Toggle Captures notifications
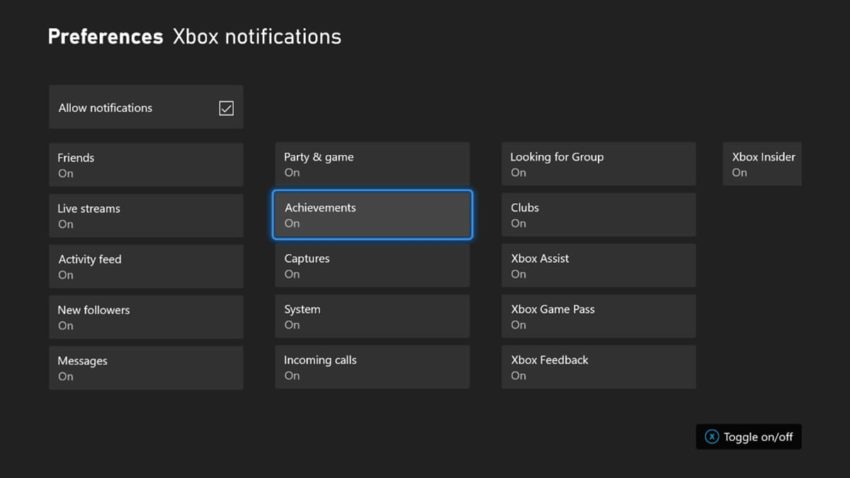 (x=372, y=266)
